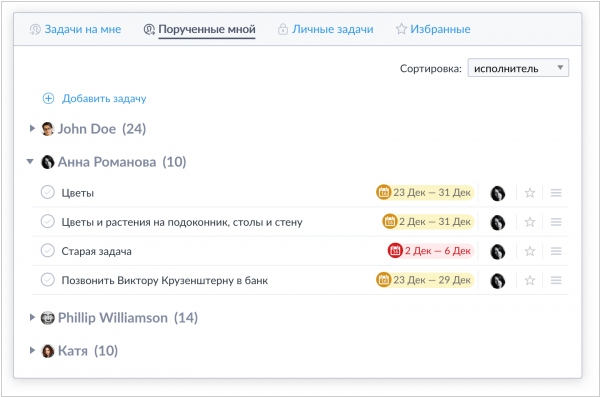Click John Doe's avatar
Image resolution: width=600 pixels, height=397 pixels.
coord(47,129)
